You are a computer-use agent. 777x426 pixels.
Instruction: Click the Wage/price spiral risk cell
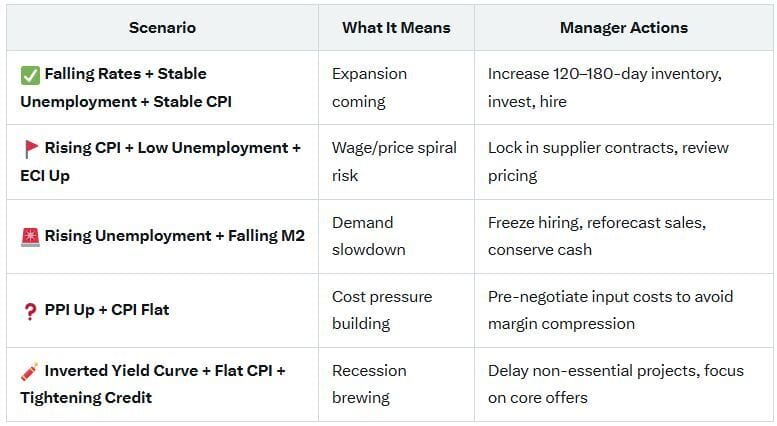[x=394, y=161]
